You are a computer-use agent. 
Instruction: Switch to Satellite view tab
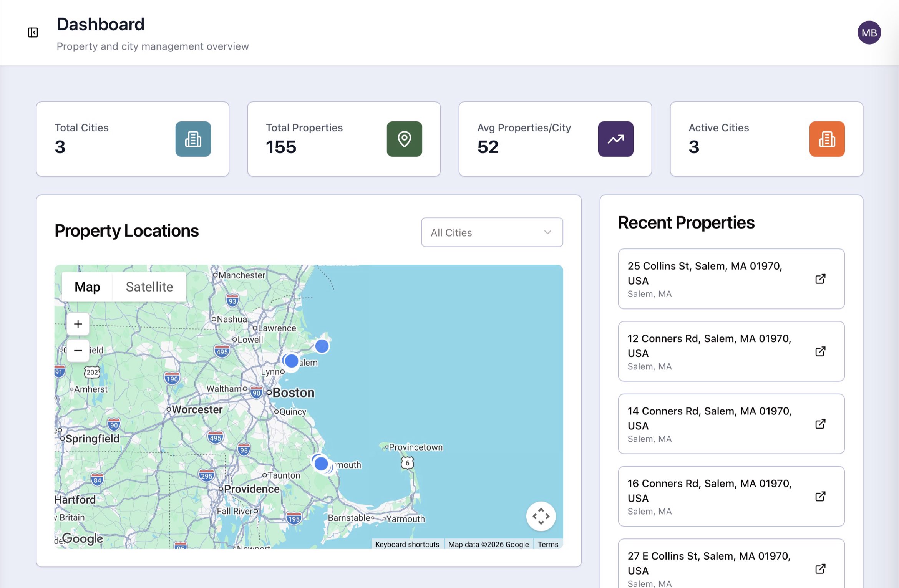tap(149, 287)
